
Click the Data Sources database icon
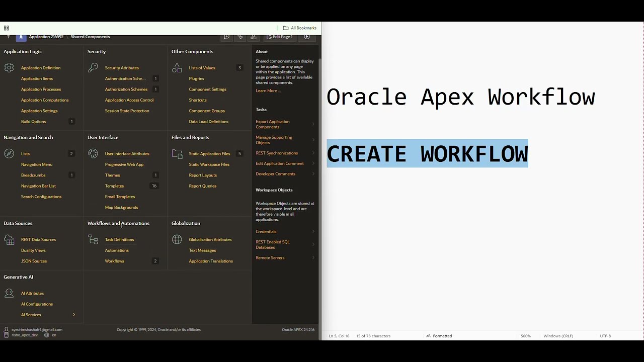click(9, 239)
